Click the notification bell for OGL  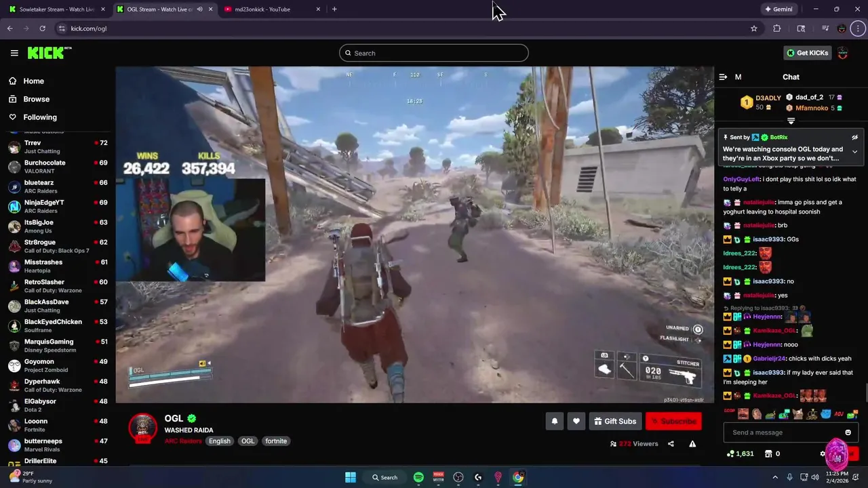point(554,421)
